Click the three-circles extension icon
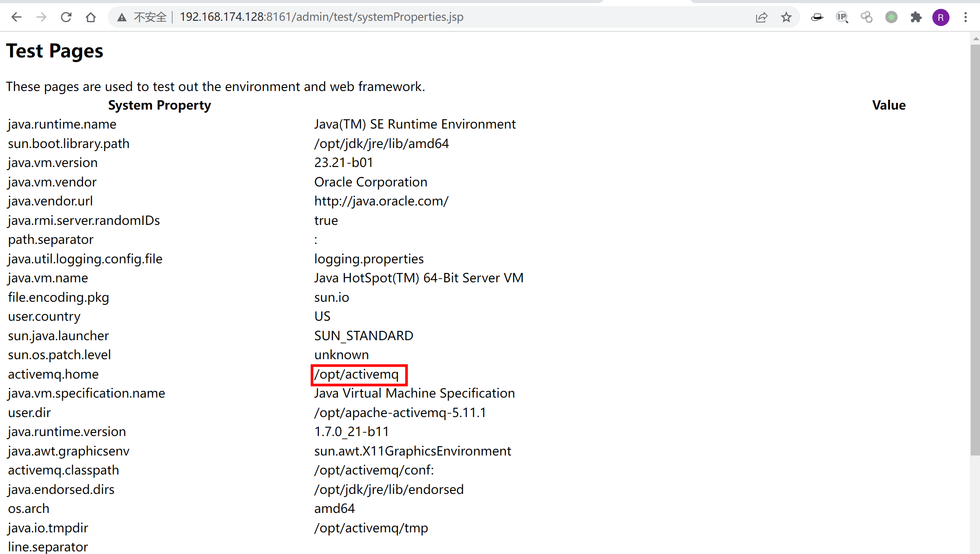The image size is (980, 554). (866, 17)
